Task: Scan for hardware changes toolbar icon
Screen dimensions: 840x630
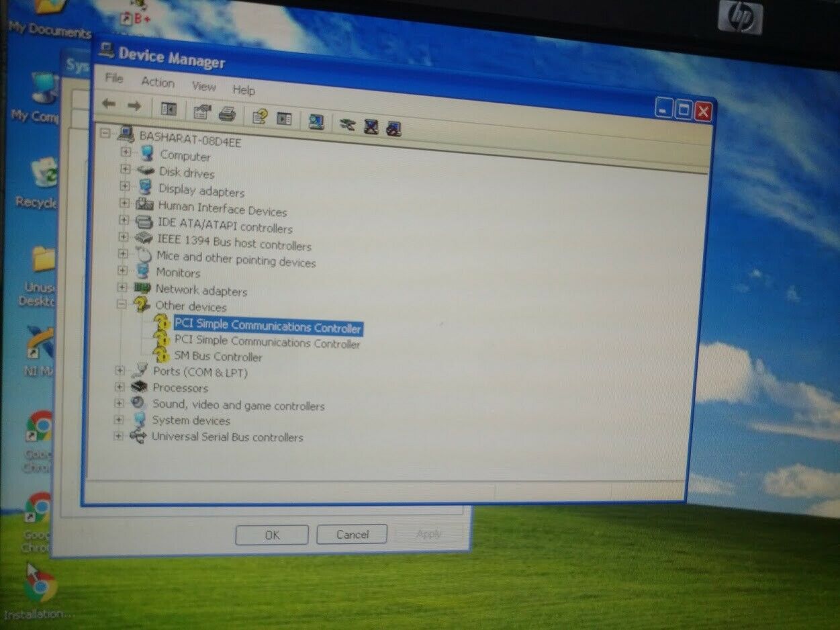Action: coord(316,122)
